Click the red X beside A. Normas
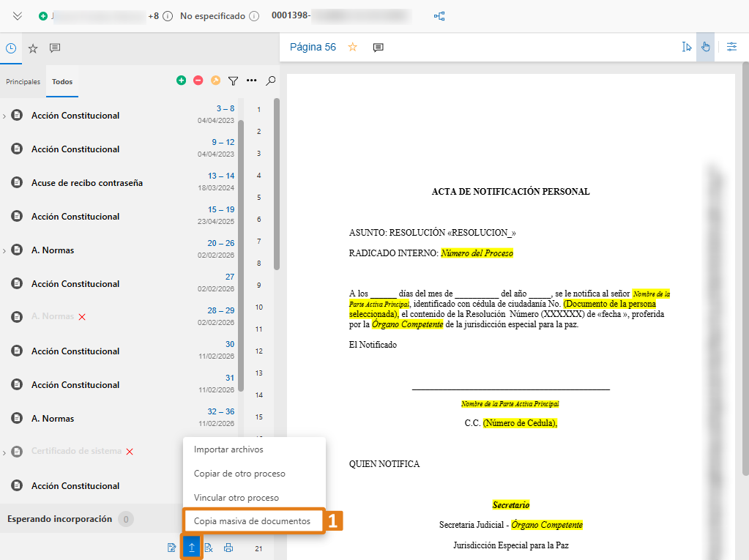Screen dimensions: 749x560 click(81, 316)
